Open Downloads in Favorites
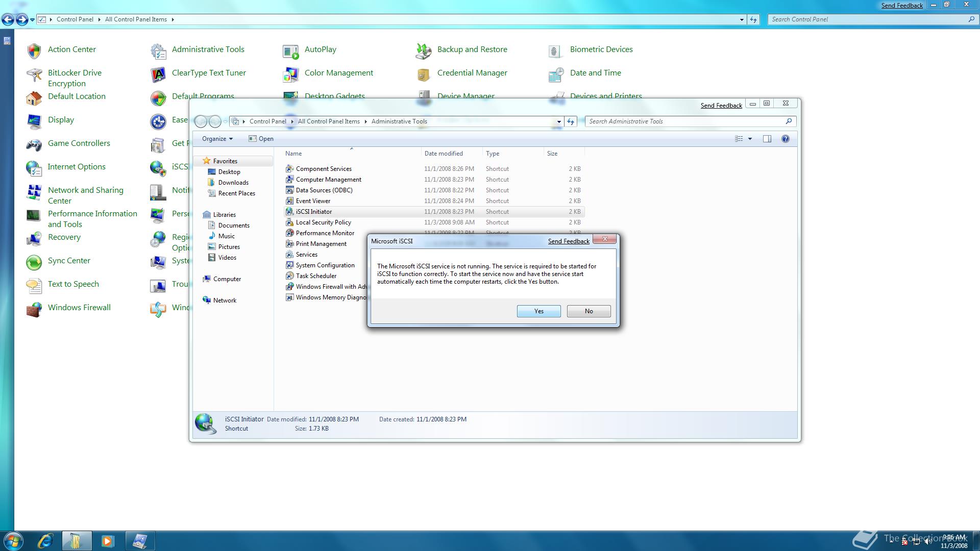The width and height of the screenshot is (980, 551). pyautogui.click(x=233, y=183)
